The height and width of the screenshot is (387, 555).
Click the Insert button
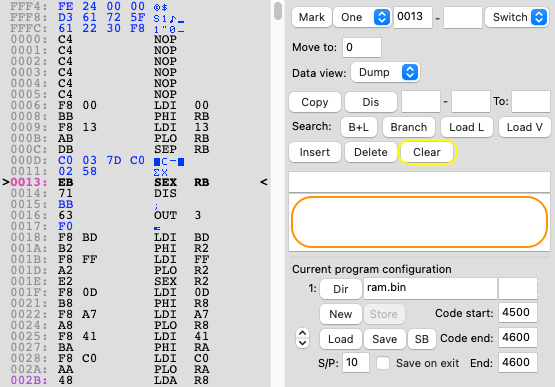pos(315,152)
